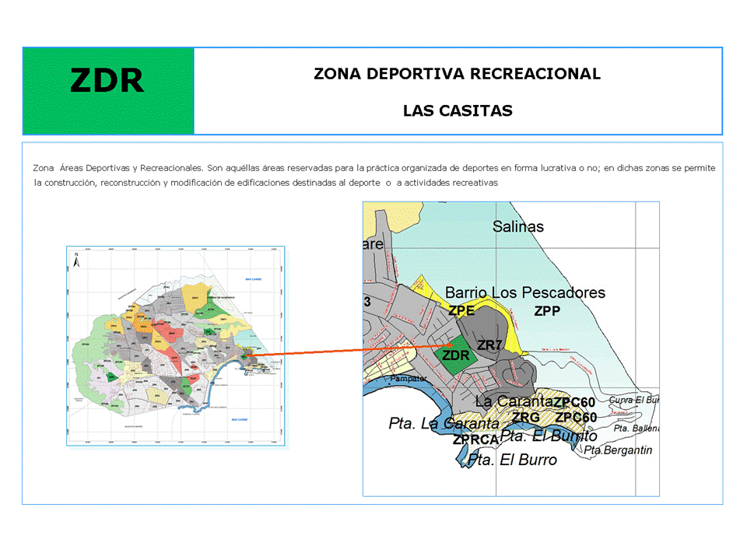Click the 'Pampatar' label on map
747x560 pixels.
pos(409,378)
